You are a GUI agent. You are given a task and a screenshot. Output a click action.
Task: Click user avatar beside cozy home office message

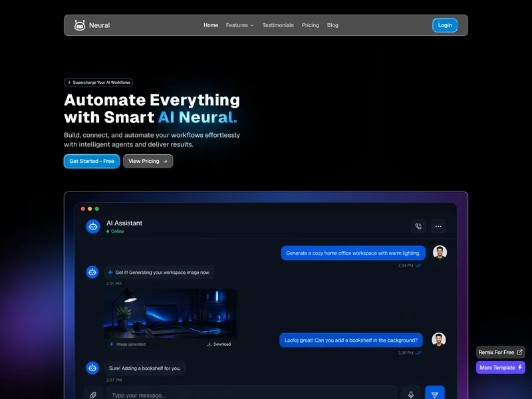[x=440, y=252]
